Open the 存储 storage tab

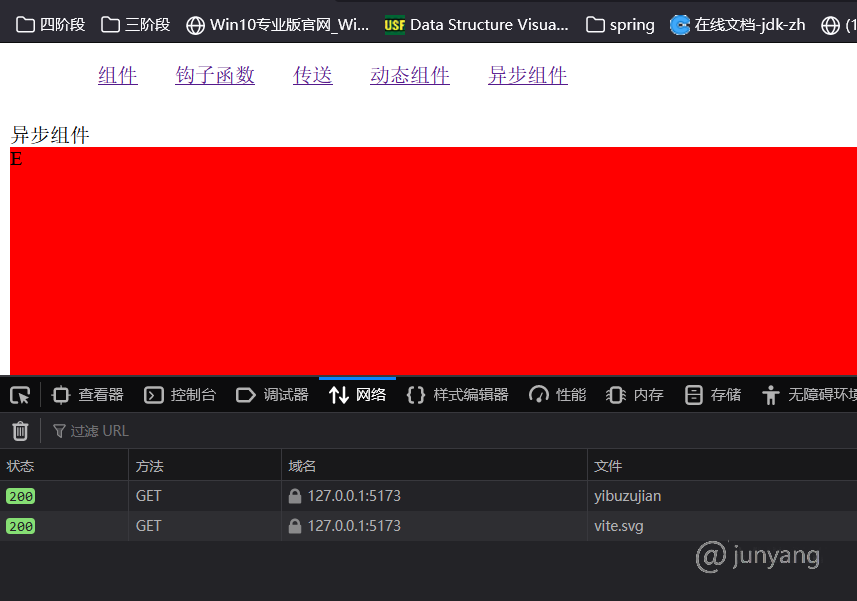[x=713, y=395]
